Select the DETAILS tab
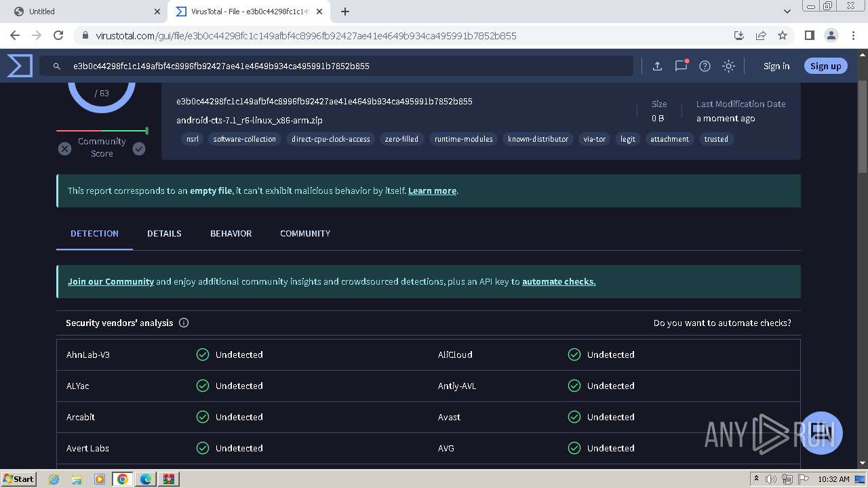This screenshot has height=488, width=868. 164,233
